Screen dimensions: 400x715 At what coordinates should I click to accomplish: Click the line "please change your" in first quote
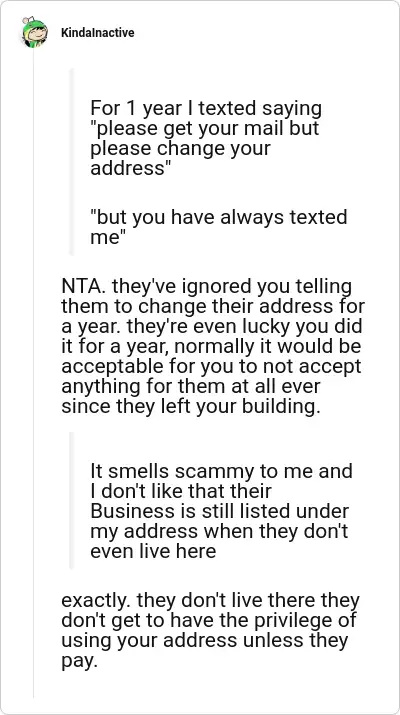pyautogui.click(x=181, y=149)
